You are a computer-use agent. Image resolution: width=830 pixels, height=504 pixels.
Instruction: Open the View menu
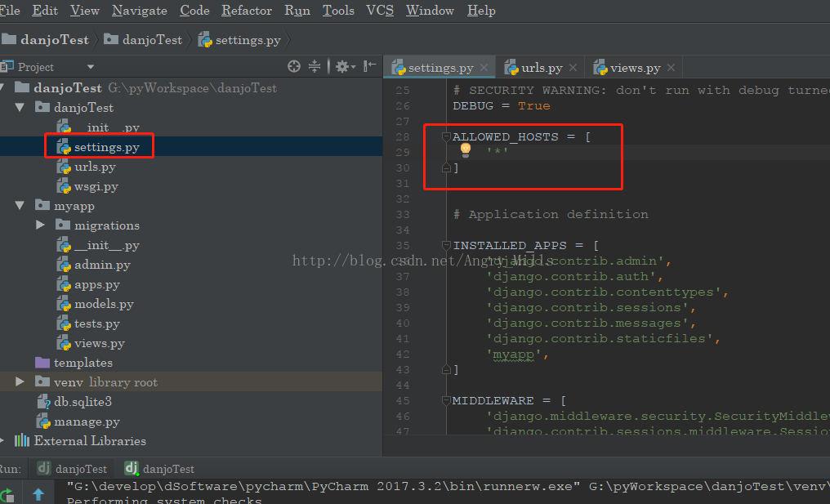85,11
